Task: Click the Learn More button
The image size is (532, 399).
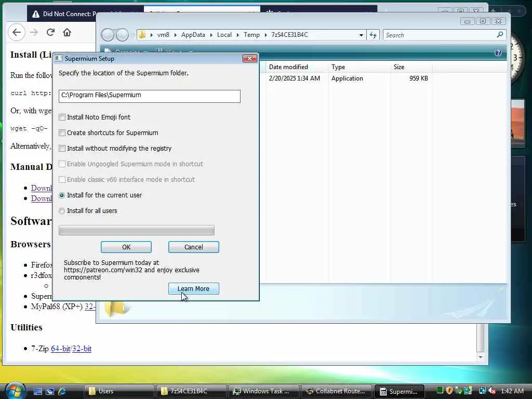Action: 194,289
